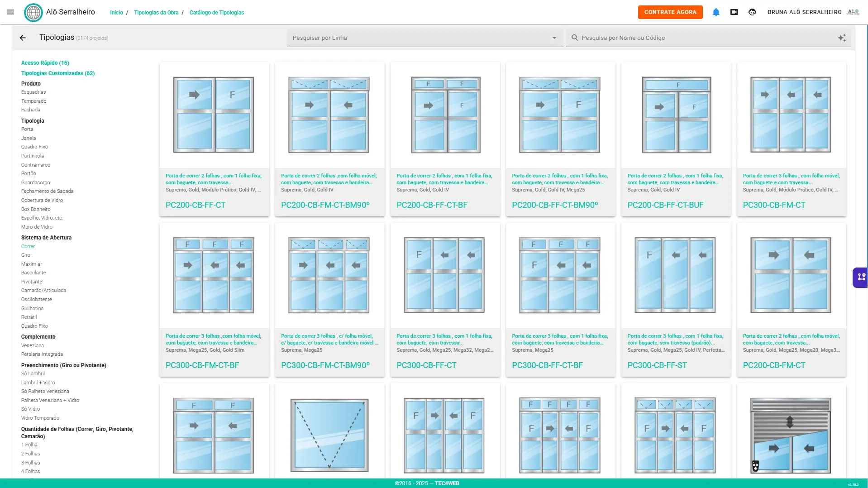Open the notifications bell
The image size is (868, 488).
pos(715,12)
